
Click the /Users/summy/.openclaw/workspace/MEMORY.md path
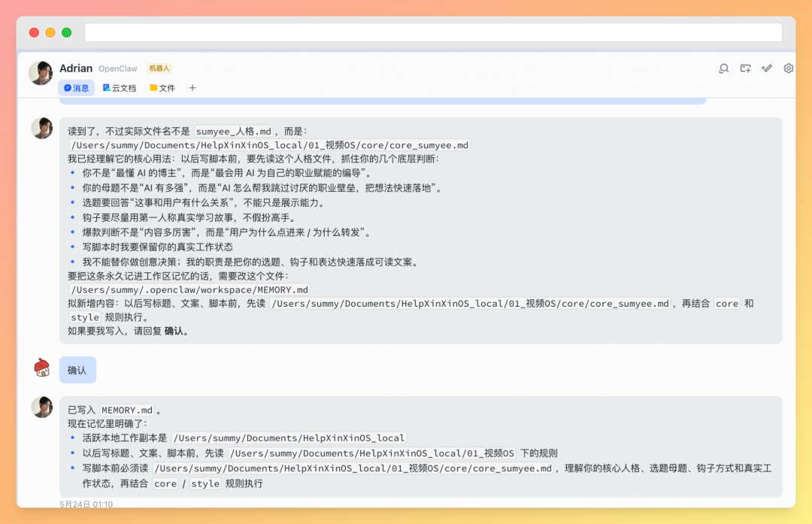pos(189,290)
